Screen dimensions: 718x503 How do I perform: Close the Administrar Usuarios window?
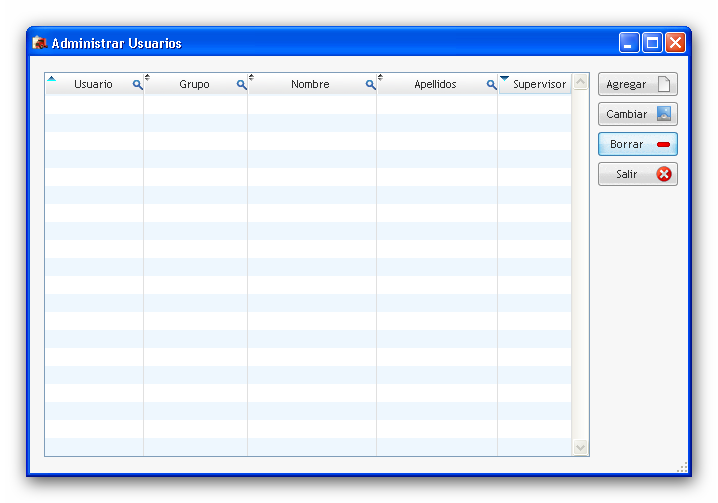point(675,43)
